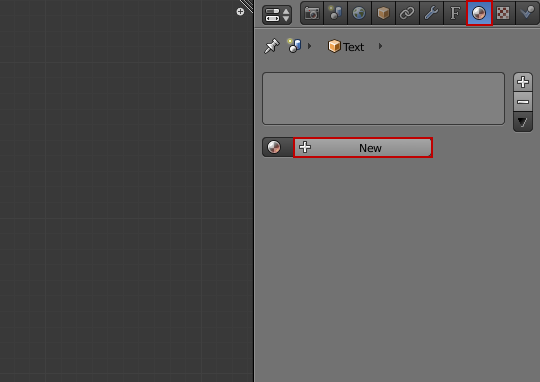The height and width of the screenshot is (382, 540).
Task: Click the plus region toggle in viewport corner
Action: click(x=240, y=12)
